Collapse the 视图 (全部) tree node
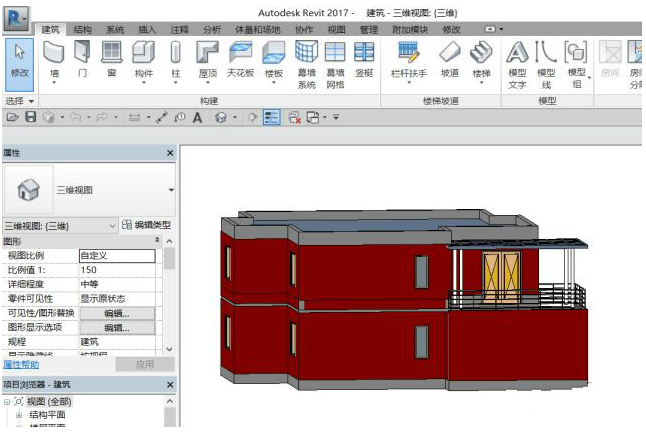This screenshot has height=443, width=646. pyautogui.click(x=7, y=400)
